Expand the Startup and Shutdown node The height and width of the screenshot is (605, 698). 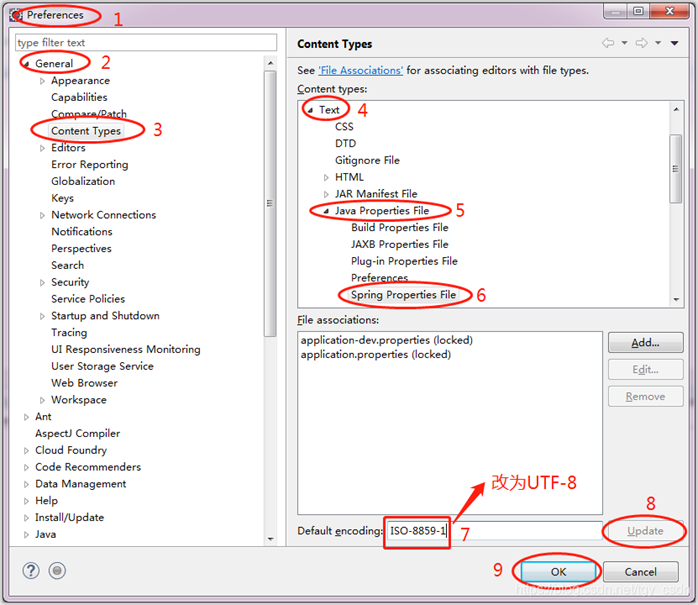pyautogui.click(x=42, y=316)
